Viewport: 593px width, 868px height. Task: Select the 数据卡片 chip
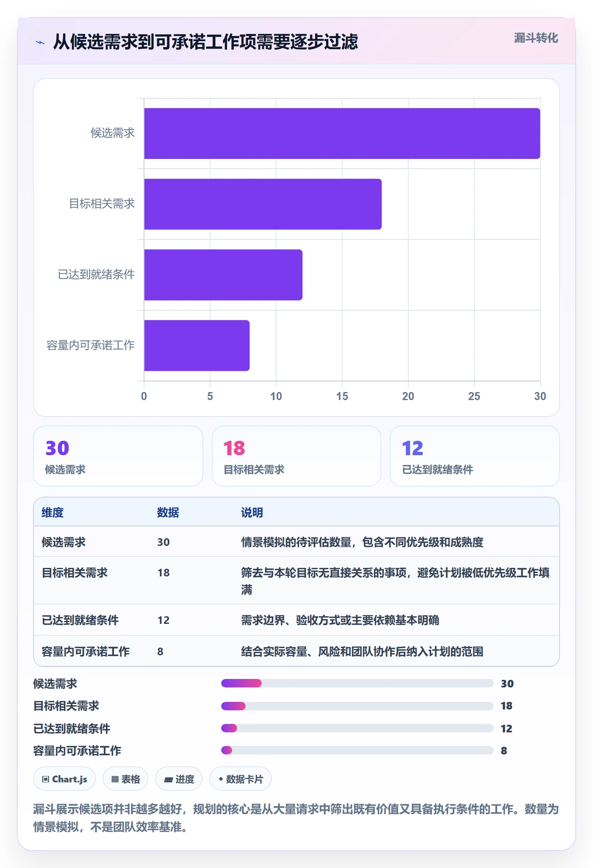pos(241,779)
